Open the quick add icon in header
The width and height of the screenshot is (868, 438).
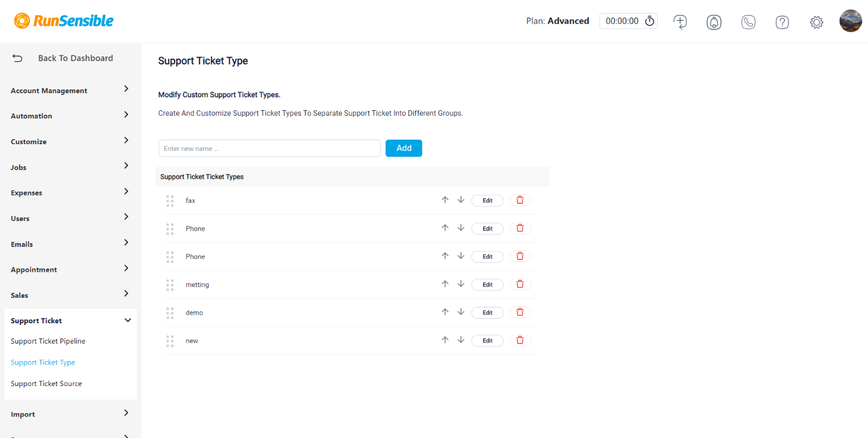(680, 22)
